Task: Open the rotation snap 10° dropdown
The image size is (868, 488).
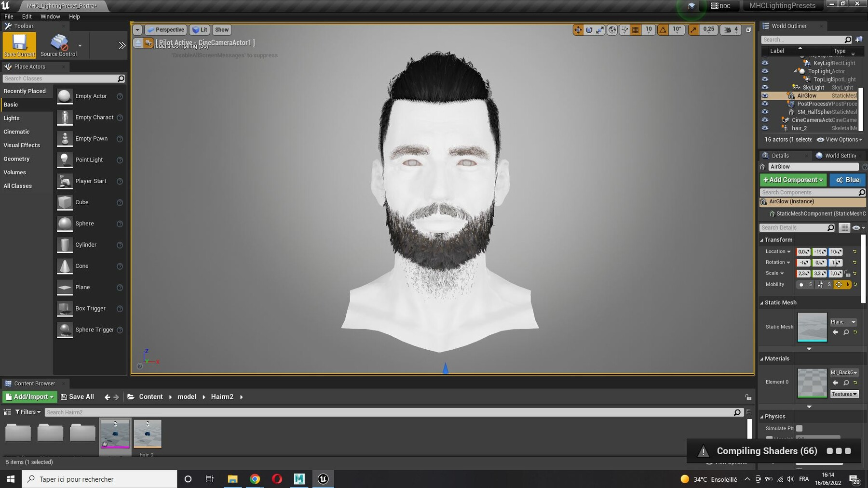Action: point(677,30)
